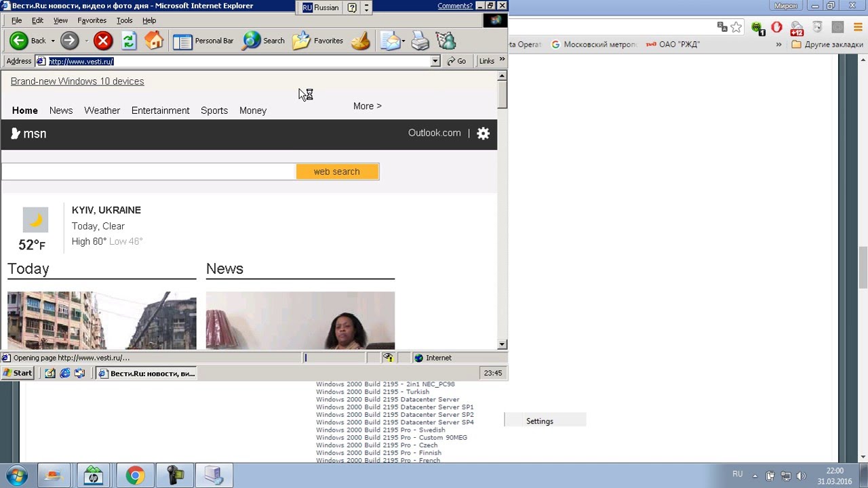This screenshot has height=488, width=868.
Task: Click the orange web search button
Action: [337, 171]
